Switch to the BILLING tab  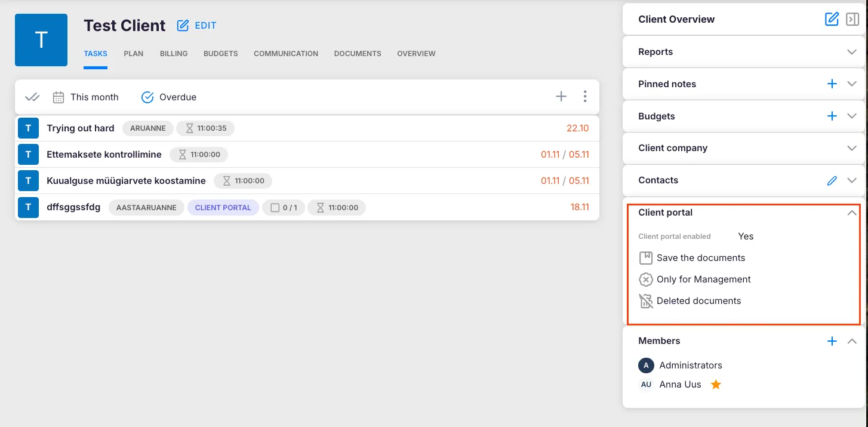pos(174,54)
